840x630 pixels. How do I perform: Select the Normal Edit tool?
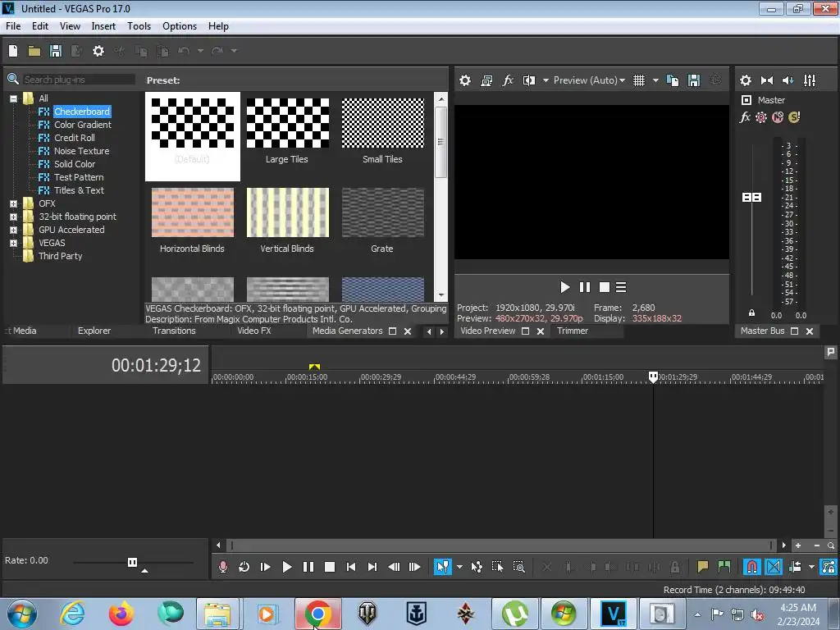[x=442, y=567]
